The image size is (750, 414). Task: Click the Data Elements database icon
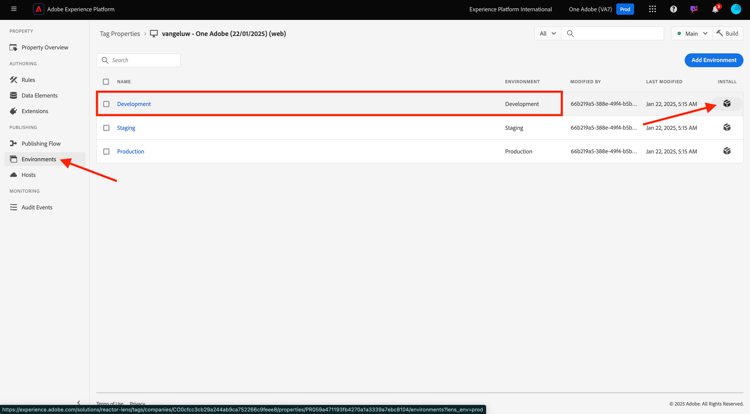13,95
